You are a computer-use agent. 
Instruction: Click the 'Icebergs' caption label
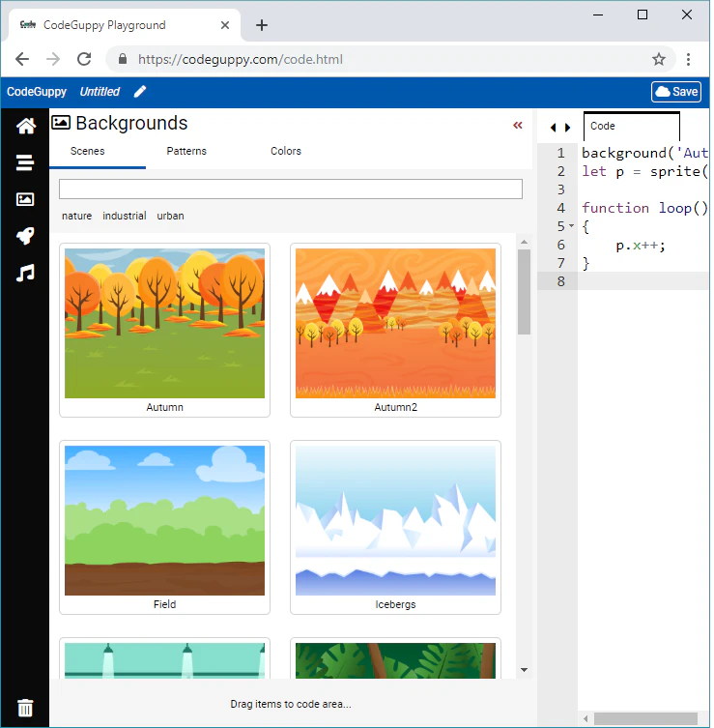point(395,604)
